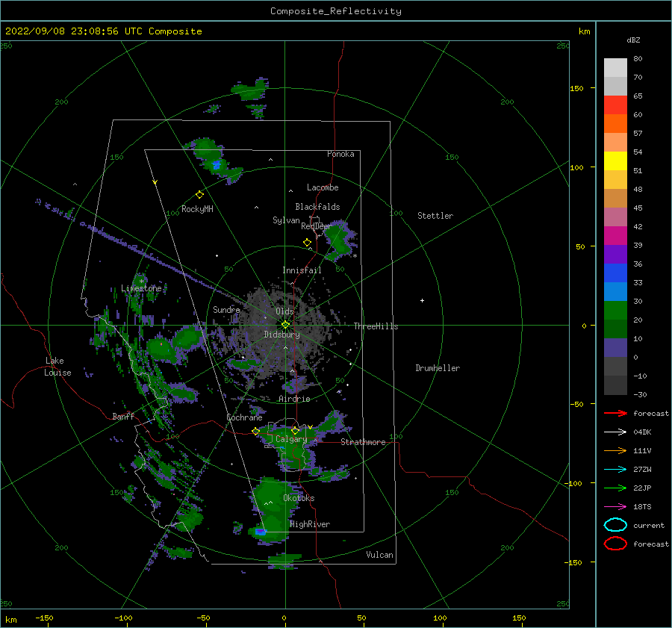The height and width of the screenshot is (628, 672).
Task: Click the yellow diamond marker near RockyMH
Action: click(x=199, y=195)
